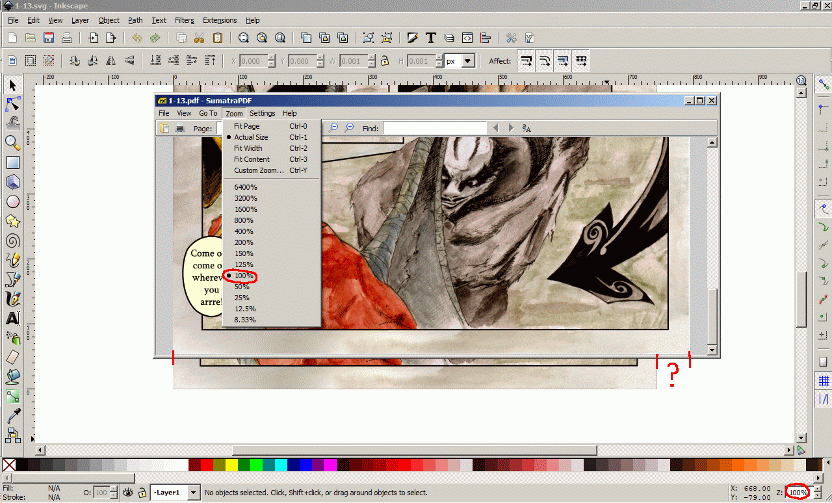
Task: Toggle move gradients Affect button
Action: click(x=563, y=61)
